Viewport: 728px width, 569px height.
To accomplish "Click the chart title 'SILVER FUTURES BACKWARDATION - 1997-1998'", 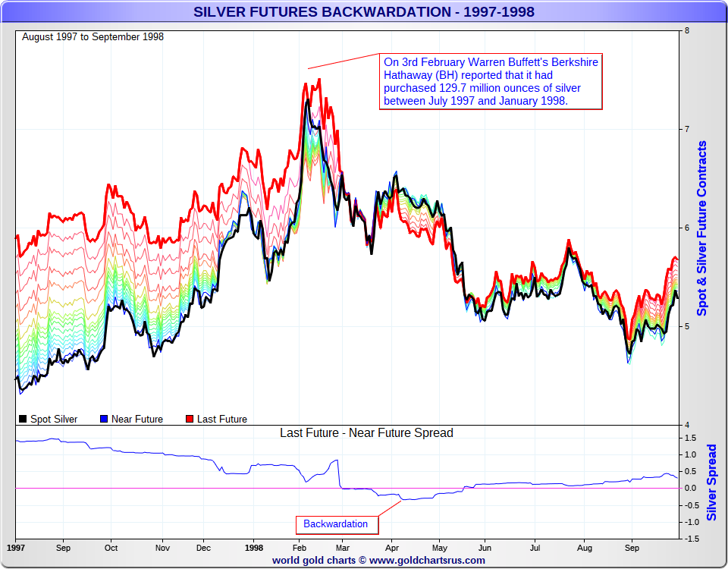I will point(363,11).
